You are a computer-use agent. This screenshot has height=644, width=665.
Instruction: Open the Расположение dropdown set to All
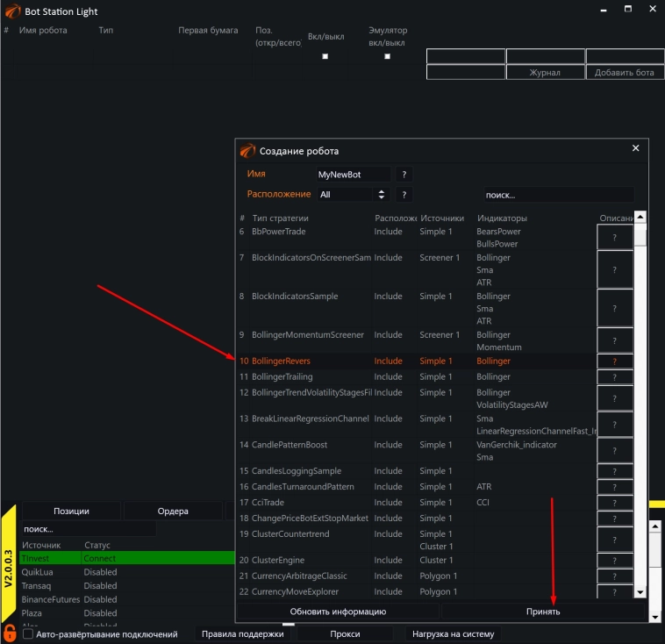tap(351, 195)
